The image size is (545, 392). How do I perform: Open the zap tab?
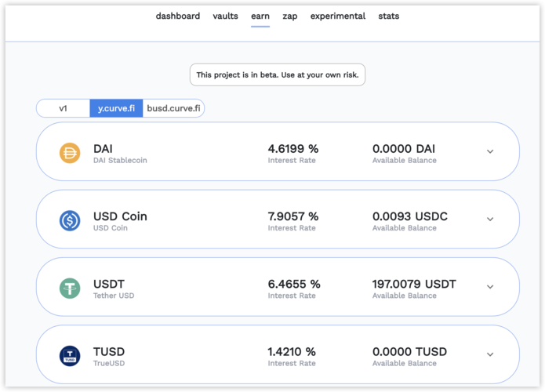tap(289, 16)
